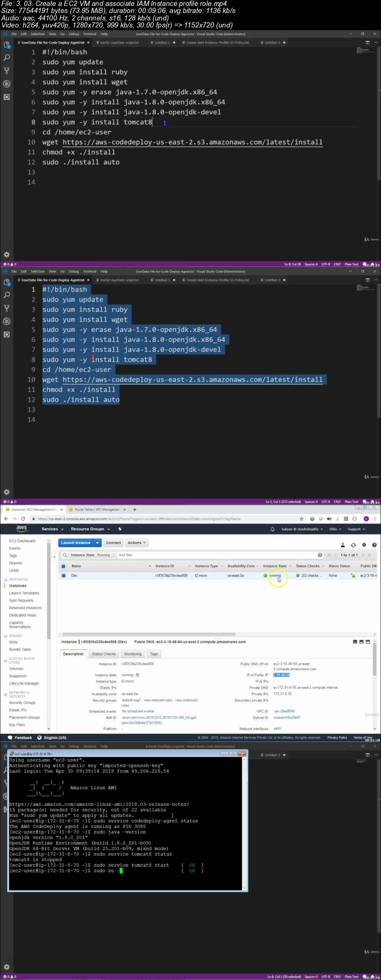This screenshot has width=381, height=980.
Task: Click the EC2 refresh instances icon
Action: (x=353, y=545)
